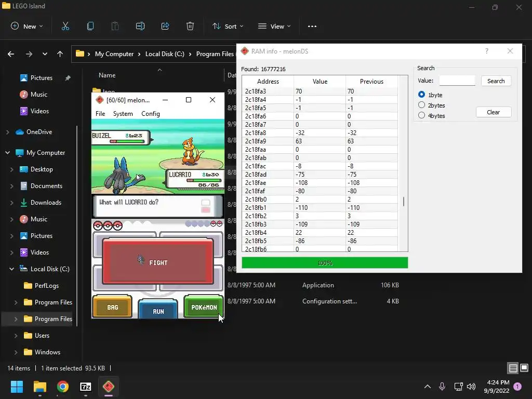Viewport: 532px width, 399px height.
Task: Switch Explorer to details view icon
Action: click(x=513, y=368)
